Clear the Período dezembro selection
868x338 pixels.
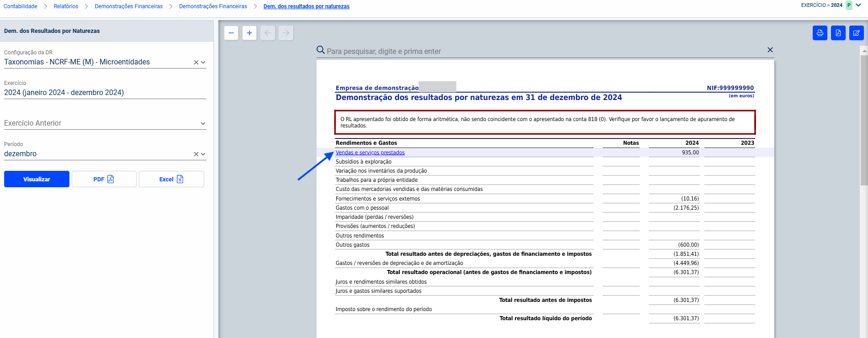coord(196,154)
